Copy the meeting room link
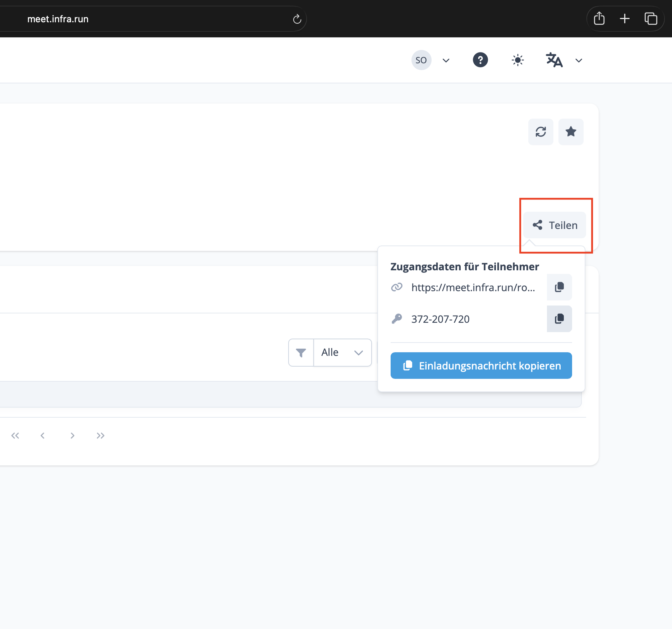Viewport: 672px width, 629px height. point(559,287)
